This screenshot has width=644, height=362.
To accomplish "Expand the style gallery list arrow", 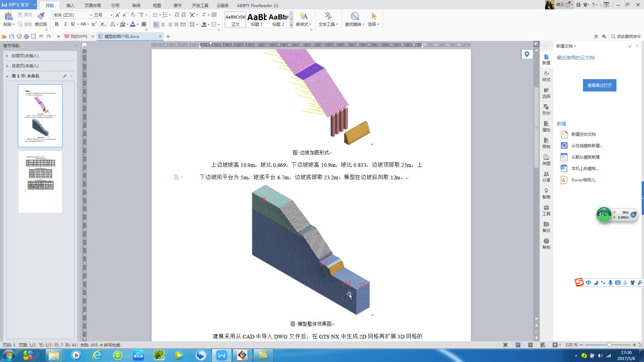I will point(291,25).
